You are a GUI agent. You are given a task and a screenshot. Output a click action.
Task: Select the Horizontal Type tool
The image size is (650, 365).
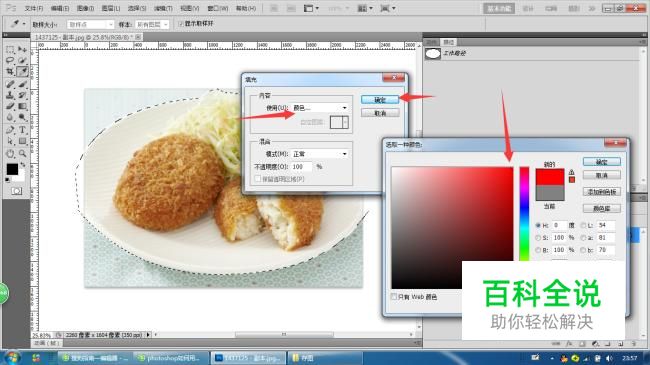22,130
